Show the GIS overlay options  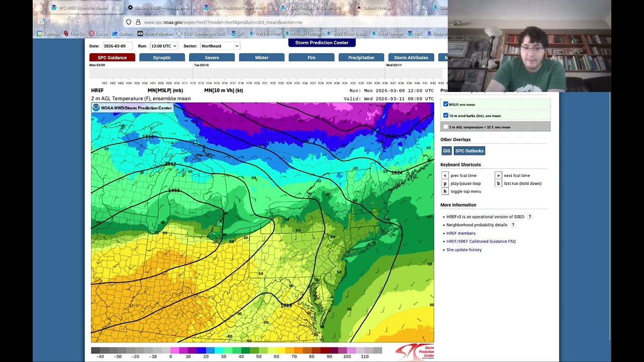click(447, 151)
